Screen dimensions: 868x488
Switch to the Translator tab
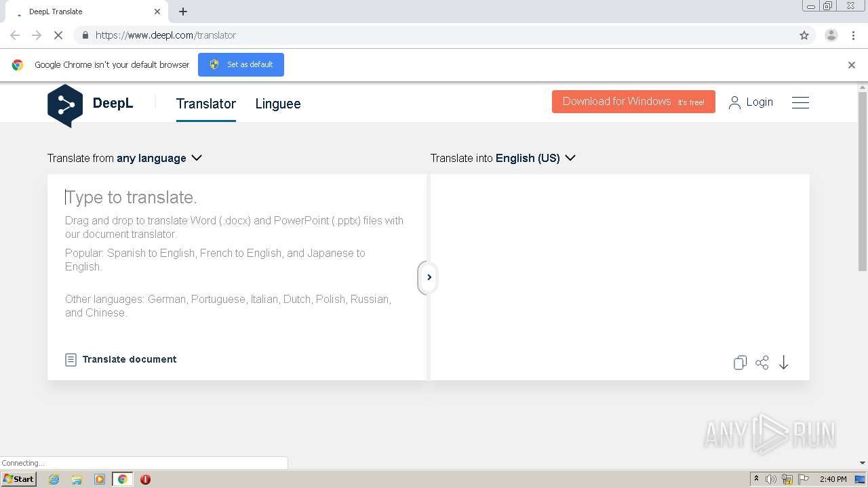206,104
